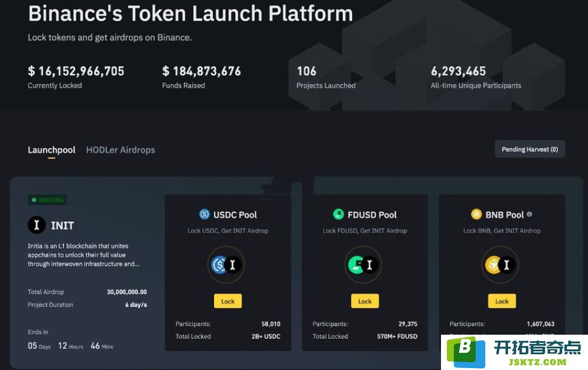This screenshot has height=370, width=588.
Task: Click the 106 Projects Launched figure
Action: click(x=306, y=71)
